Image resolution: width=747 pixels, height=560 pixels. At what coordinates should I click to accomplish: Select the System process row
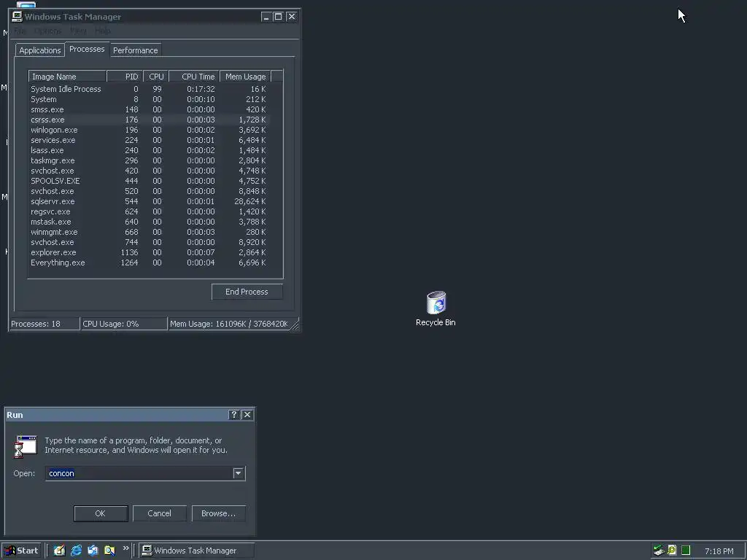click(x=149, y=99)
